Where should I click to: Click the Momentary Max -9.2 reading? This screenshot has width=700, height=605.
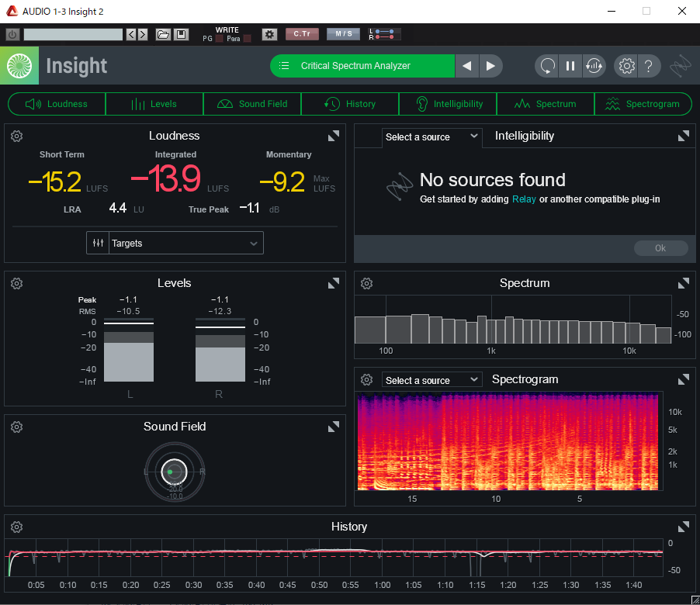[282, 182]
